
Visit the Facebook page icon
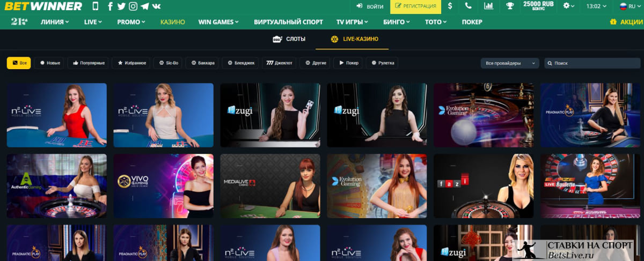[x=110, y=6]
